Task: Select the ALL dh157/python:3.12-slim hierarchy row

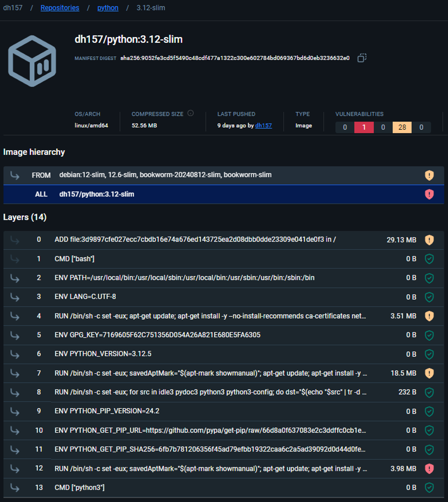Action: point(96,194)
